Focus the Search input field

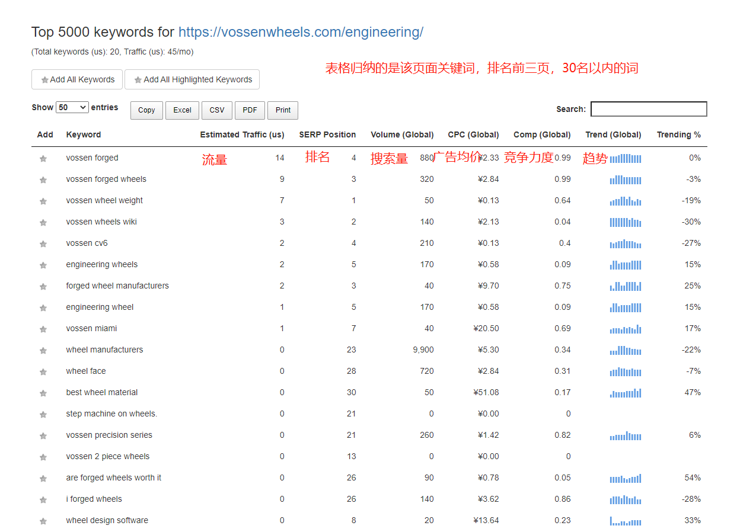click(649, 109)
